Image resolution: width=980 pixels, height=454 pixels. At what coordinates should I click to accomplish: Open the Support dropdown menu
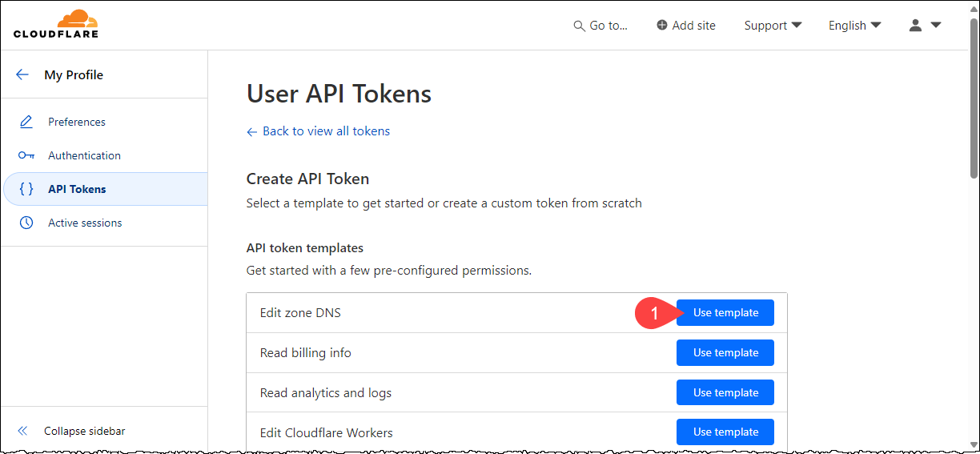tap(773, 26)
